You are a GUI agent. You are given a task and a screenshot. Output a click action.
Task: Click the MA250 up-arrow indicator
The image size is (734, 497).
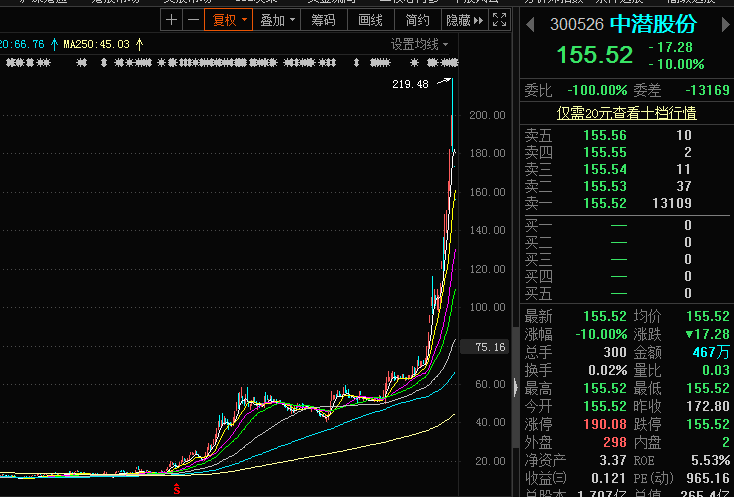click(x=139, y=44)
